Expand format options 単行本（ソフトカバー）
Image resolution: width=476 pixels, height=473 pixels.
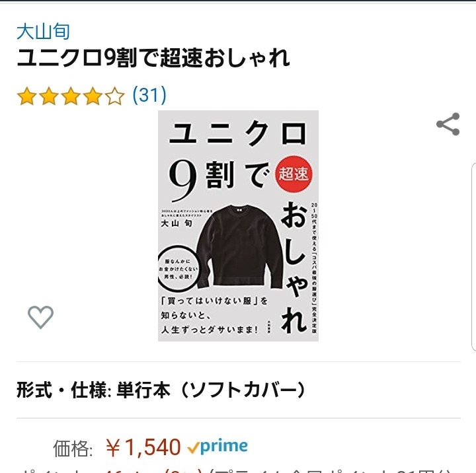[x=211, y=390]
